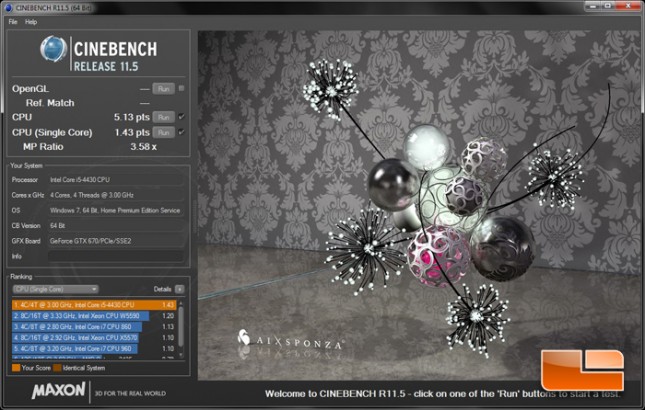Click the orange Your Score legend swatch
This screenshot has width=645, height=410.
pyautogui.click(x=16, y=368)
